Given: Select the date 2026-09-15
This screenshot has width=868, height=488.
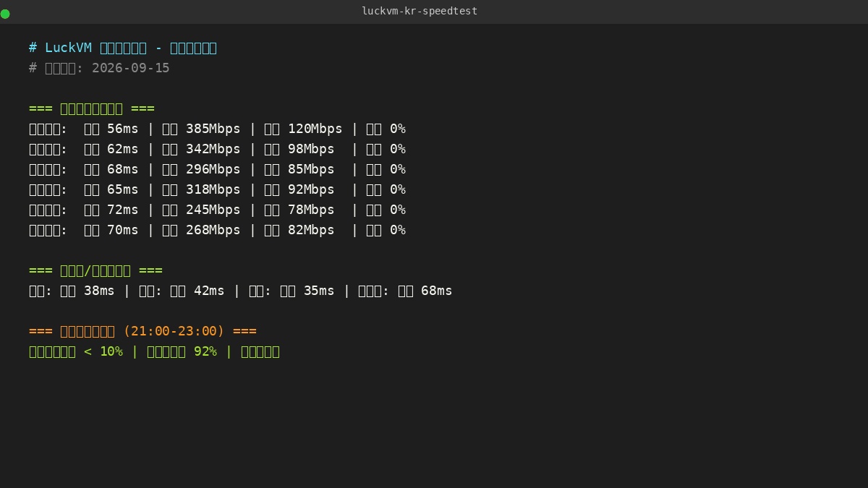Looking at the screenshot, I should [x=131, y=68].
